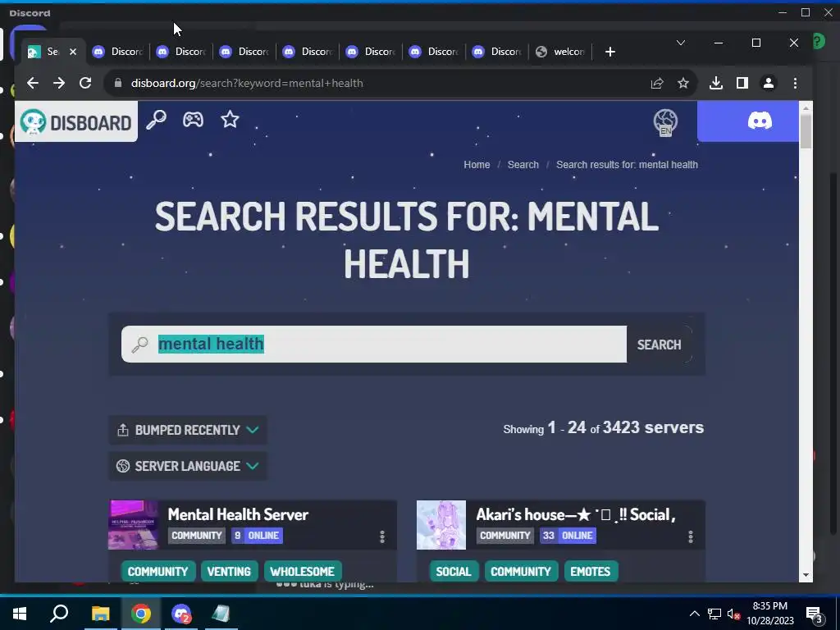Open the game controller servers icon

click(x=193, y=119)
